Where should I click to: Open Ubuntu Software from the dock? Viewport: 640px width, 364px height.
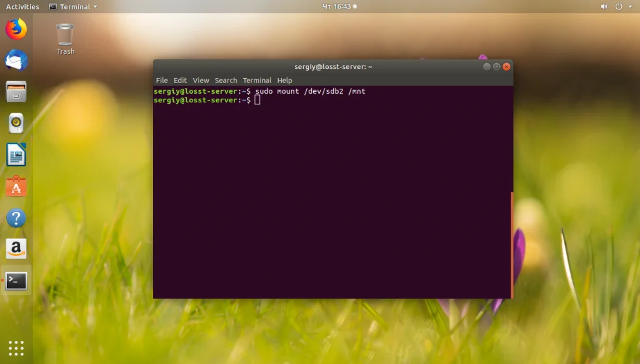click(16, 186)
